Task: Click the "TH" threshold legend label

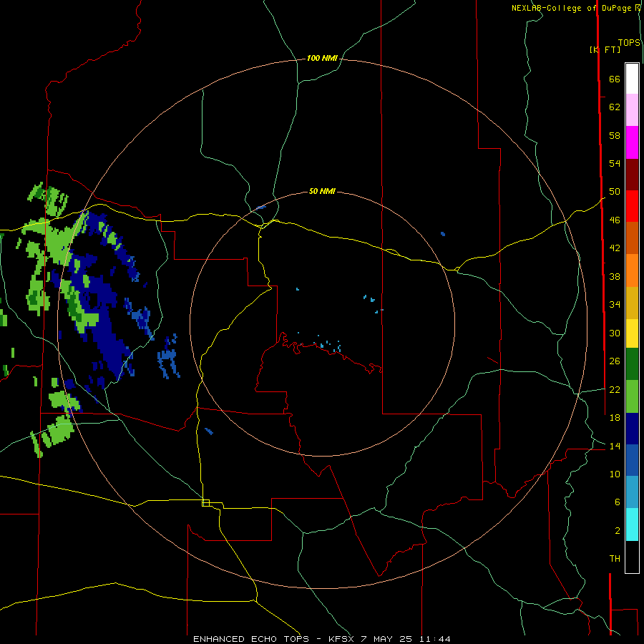Action: point(615,559)
